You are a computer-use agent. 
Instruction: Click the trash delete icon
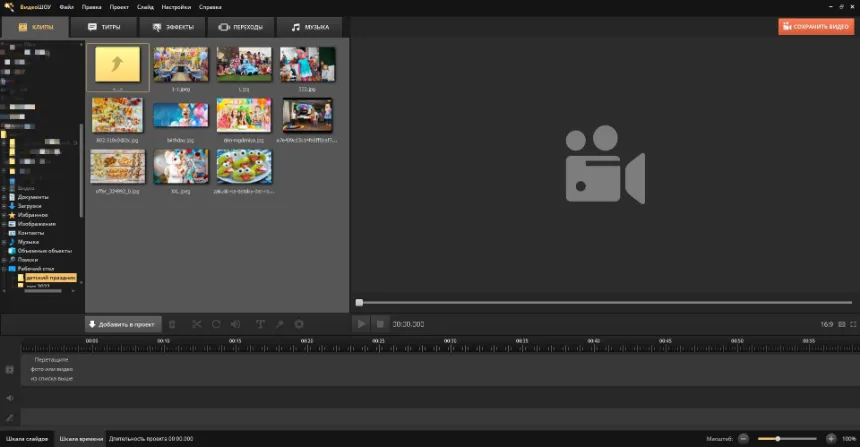(172, 324)
